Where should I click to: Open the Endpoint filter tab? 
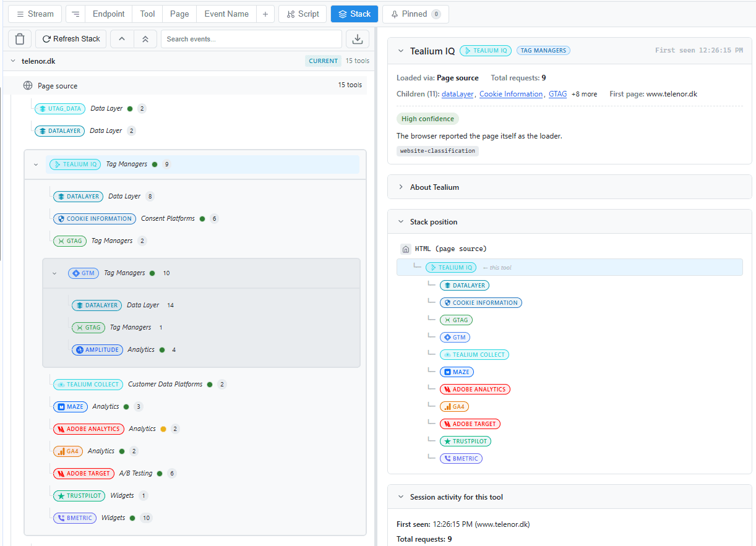(x=109, y=14)
